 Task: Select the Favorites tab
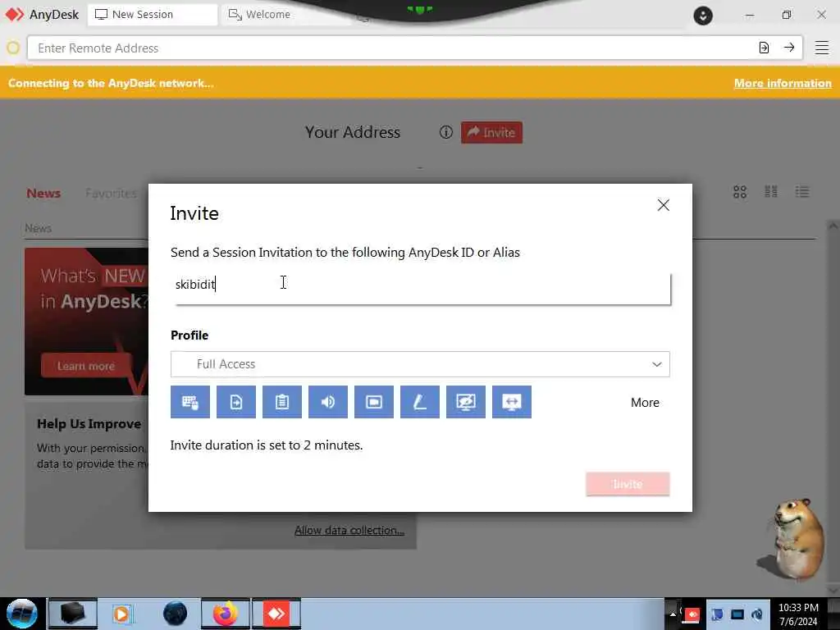coord(111,194)
